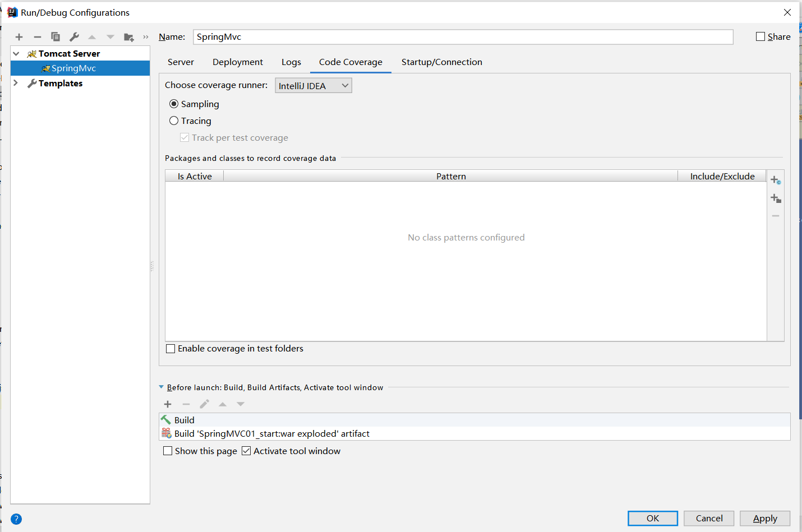
Task: Move configuration down arrow in left toolbar
Action: click(x=110, y=37)
